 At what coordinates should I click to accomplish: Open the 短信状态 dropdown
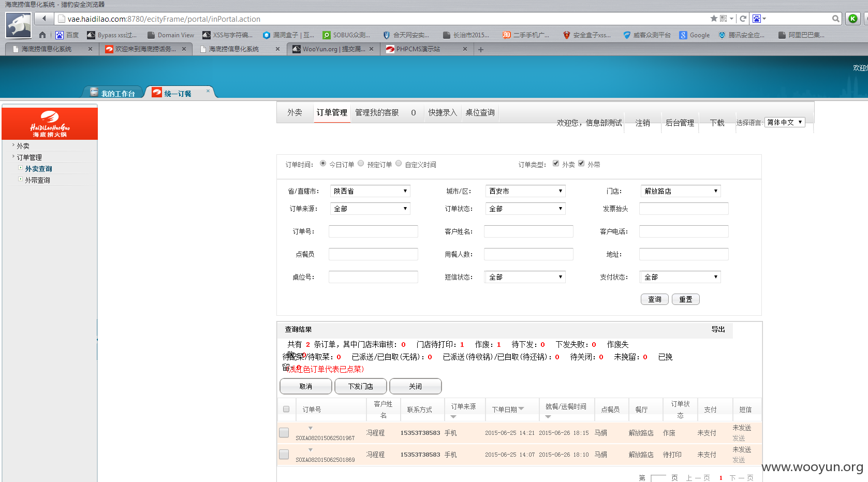tap(525, 277)
